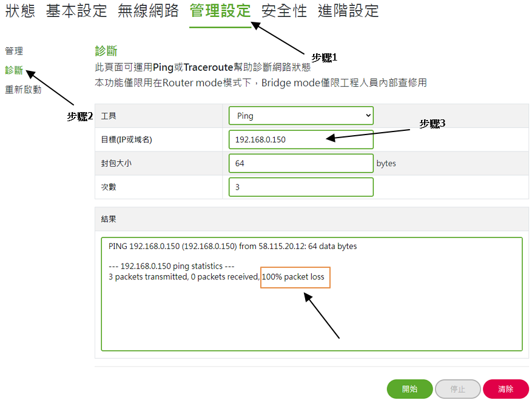Select 診斷 in the left sidebar
Image resolution: width=532 pixels, height=406 pixels.
click(x=14, y=70)
